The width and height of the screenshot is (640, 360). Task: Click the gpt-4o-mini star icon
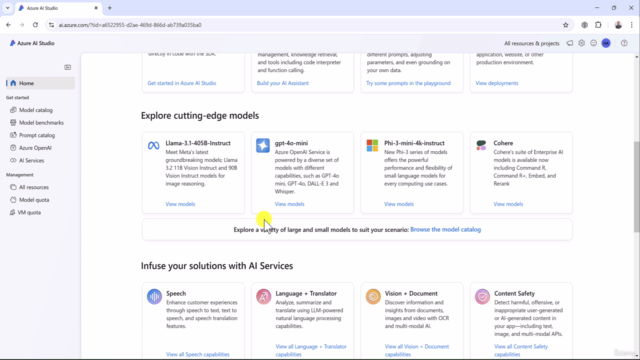click(x=263, y=145)
